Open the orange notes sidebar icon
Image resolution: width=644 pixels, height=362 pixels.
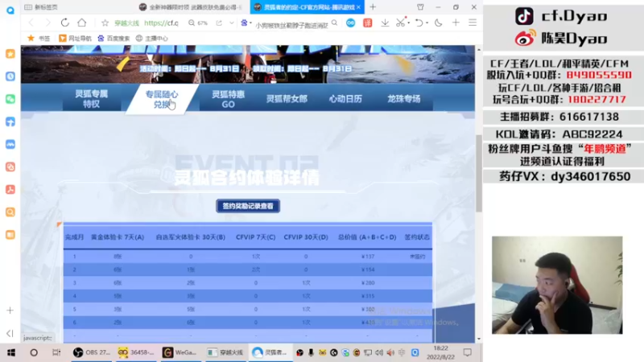[10, 234]
